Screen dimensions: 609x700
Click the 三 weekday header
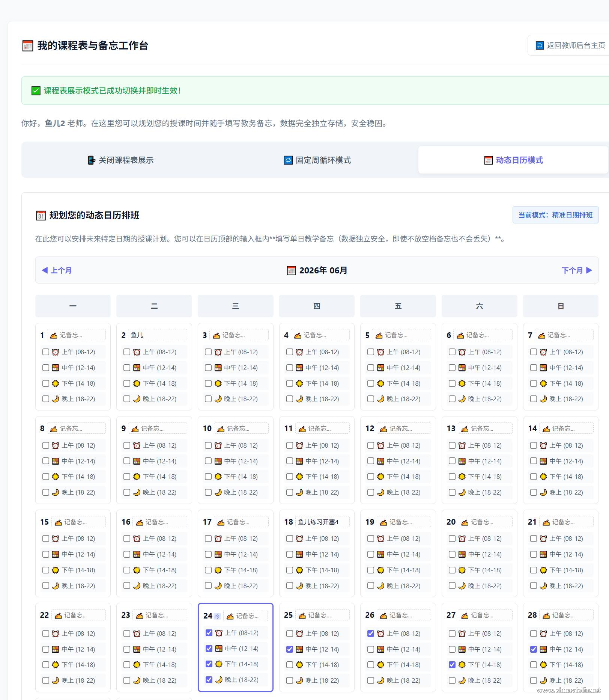(x=236, y=306)
